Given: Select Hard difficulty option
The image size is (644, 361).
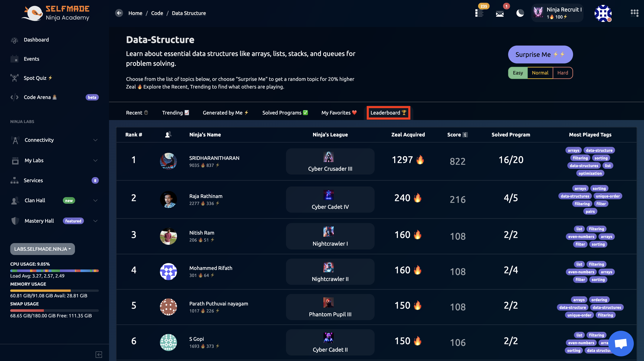Looking at the screenshot, I should click(x=562, y=73).
